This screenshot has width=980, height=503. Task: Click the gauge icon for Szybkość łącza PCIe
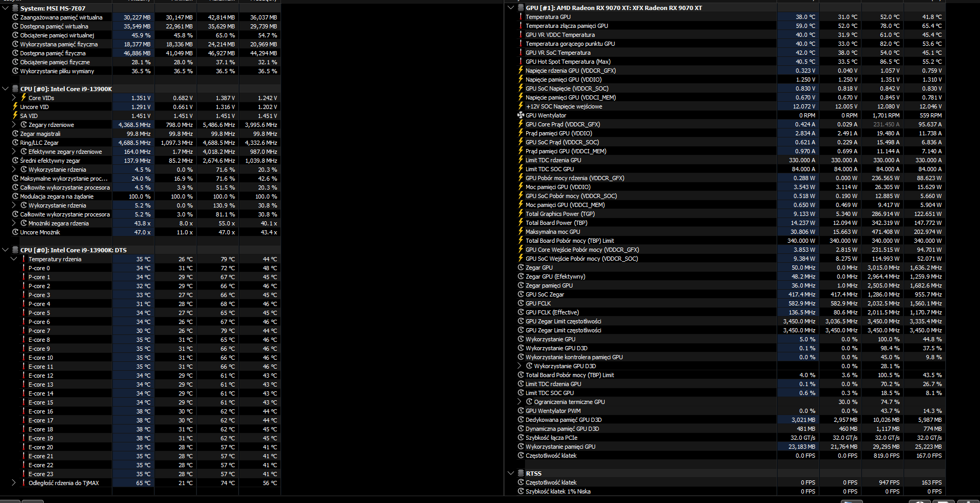(521, 438)
